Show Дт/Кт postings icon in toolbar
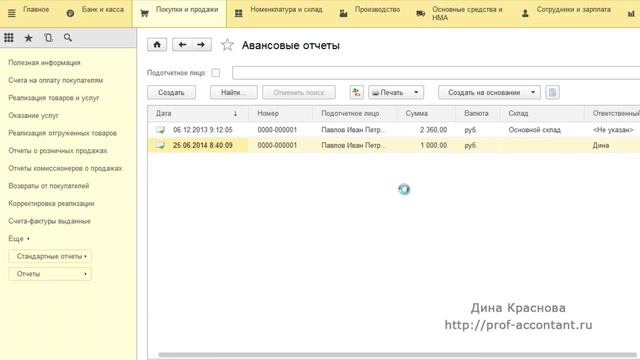The height and width of the screenshot is (360, 640). coord(357,93)
